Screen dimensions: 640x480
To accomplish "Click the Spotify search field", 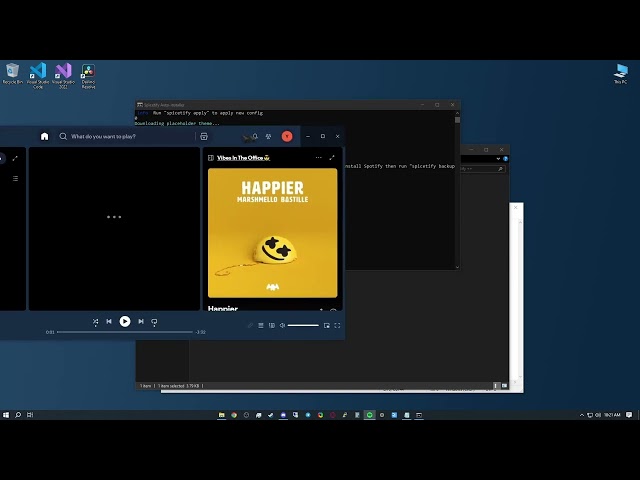I will tap(125, 136).
